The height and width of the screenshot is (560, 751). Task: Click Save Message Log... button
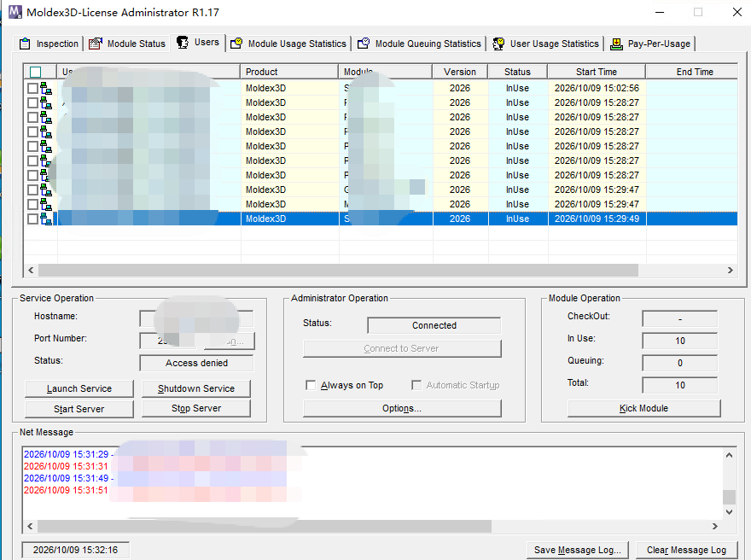point(578,550)
